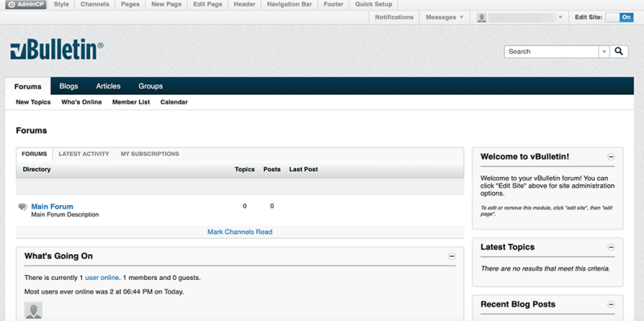
Task: Click the Edit Site label
Action: (588, 17)
